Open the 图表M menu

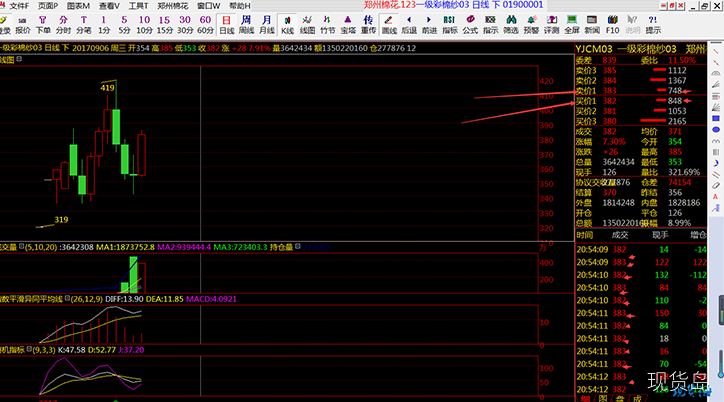click(x=76, y=6)
